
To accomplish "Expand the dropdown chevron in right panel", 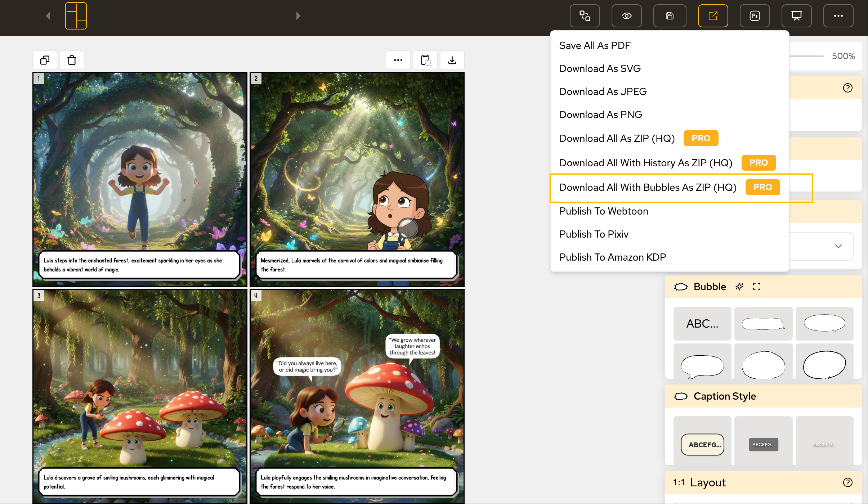I will coord(838,246).
